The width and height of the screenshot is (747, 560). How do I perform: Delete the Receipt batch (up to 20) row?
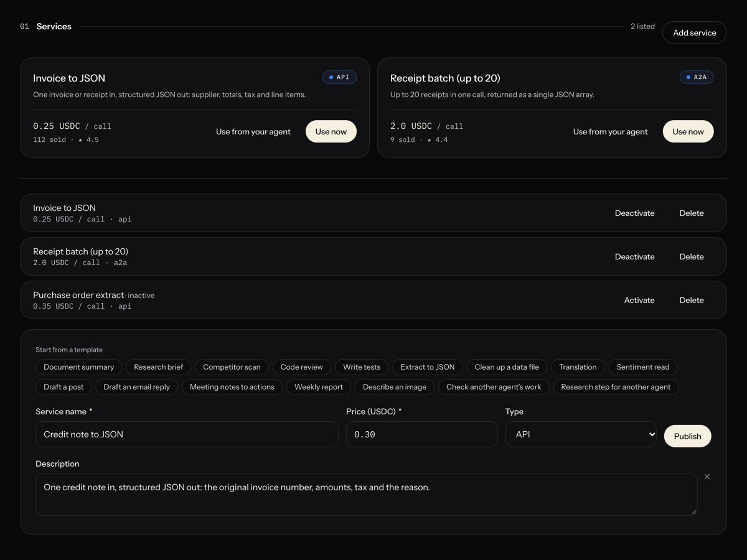coord(692,256)
